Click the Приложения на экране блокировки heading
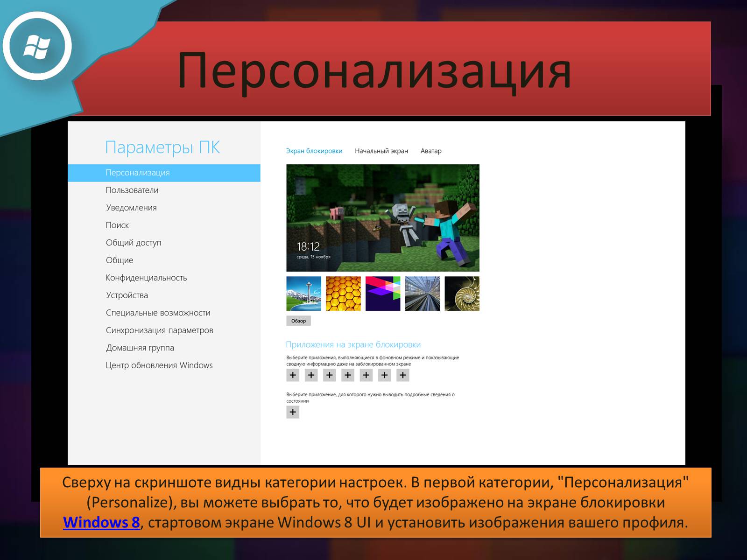 pos(353,345)
